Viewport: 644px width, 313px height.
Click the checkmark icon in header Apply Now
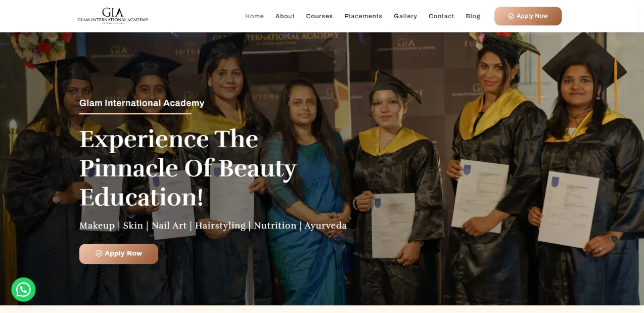pyautogui.click(x=511, y=16)
